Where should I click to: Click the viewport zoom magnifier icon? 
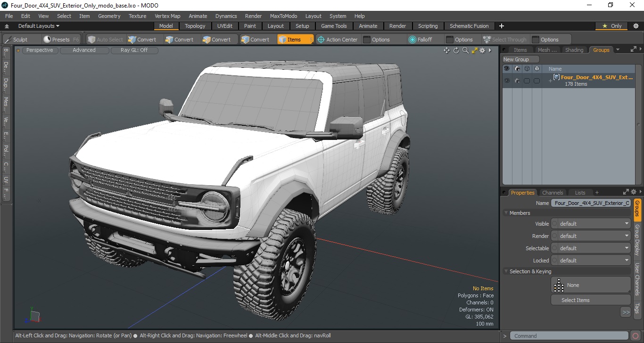(x=465, y=50)
